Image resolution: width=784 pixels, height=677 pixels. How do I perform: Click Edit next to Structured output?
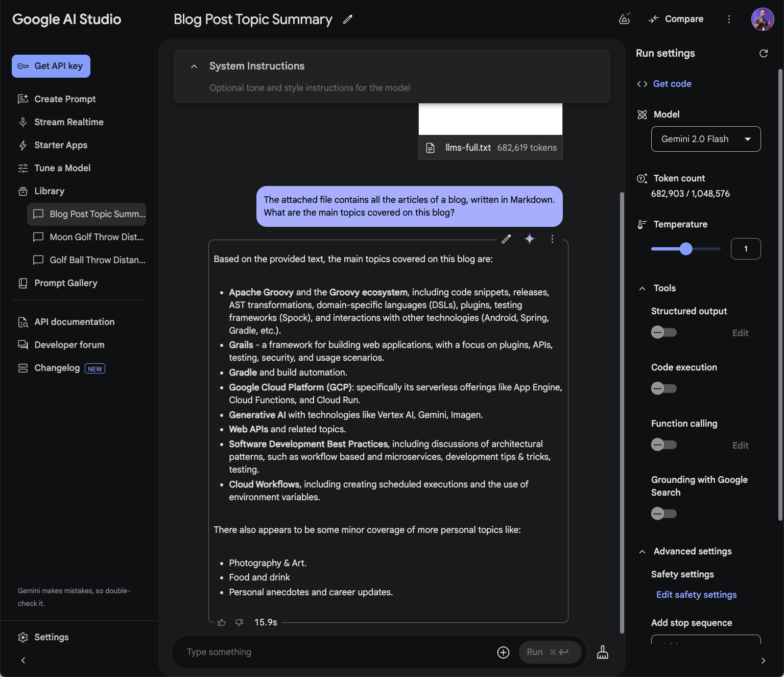(x=740, y=333)
